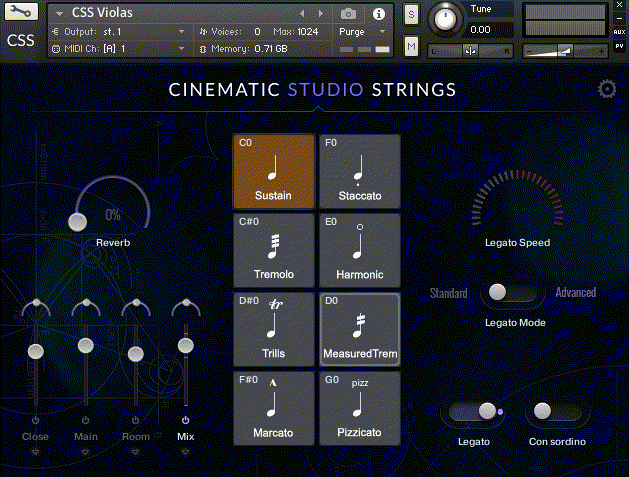Click the Reverb amount knob
This screenshot has height=477, width=629.
(x=77, y=222)
